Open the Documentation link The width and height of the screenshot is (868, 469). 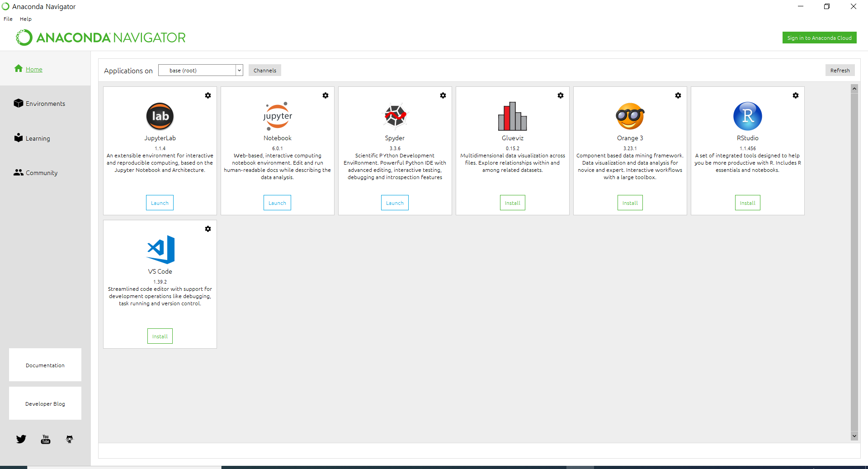click(x=45, y=365)
